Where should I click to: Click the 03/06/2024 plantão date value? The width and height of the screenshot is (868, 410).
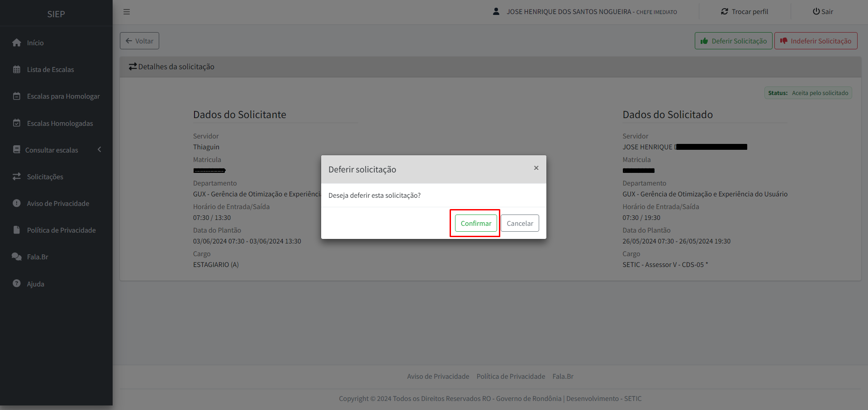tap(247, 241)
